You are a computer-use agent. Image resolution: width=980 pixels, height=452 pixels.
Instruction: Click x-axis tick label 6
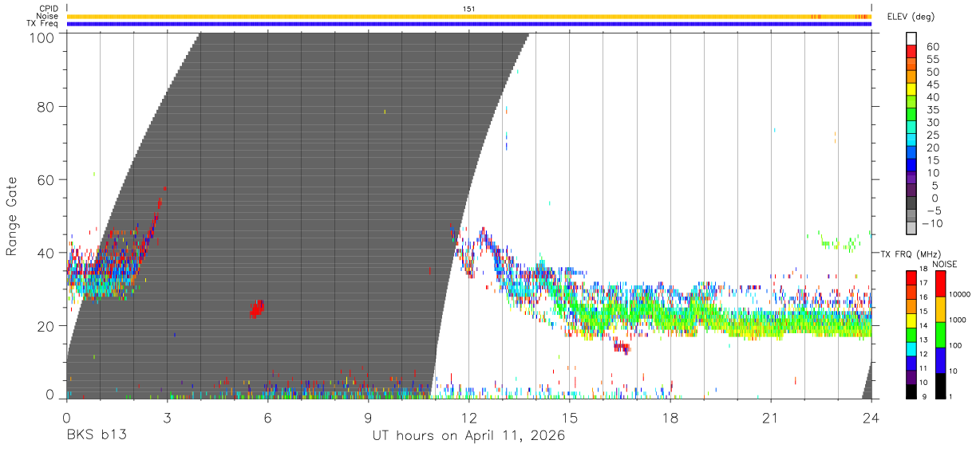coord(267,417)
